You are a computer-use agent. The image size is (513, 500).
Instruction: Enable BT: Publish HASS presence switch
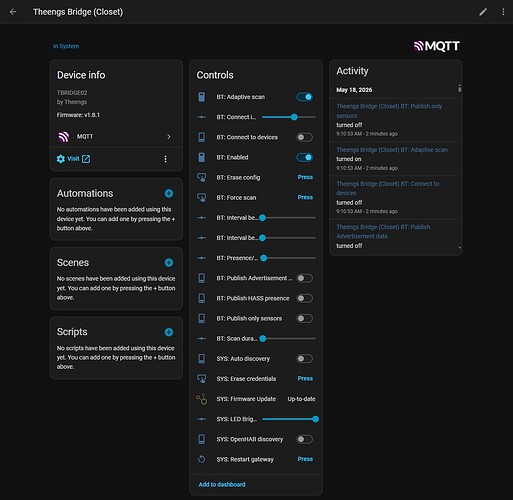pyautogui.click(x=304, y=298)
